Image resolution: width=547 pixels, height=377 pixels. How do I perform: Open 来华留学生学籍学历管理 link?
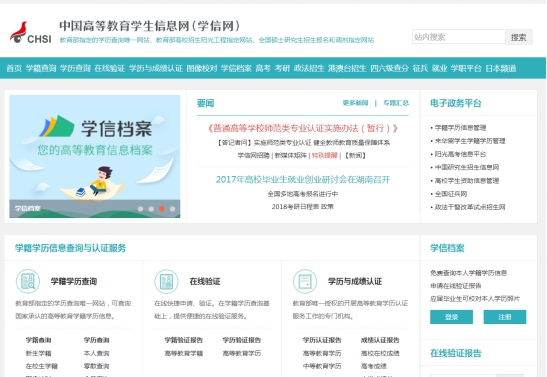(470, 141)
